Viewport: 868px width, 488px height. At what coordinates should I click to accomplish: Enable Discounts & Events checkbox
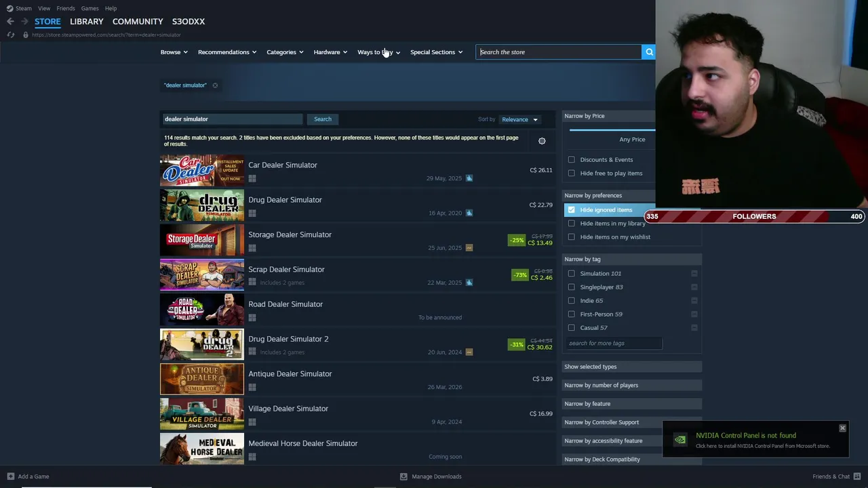tap(572, 160)
